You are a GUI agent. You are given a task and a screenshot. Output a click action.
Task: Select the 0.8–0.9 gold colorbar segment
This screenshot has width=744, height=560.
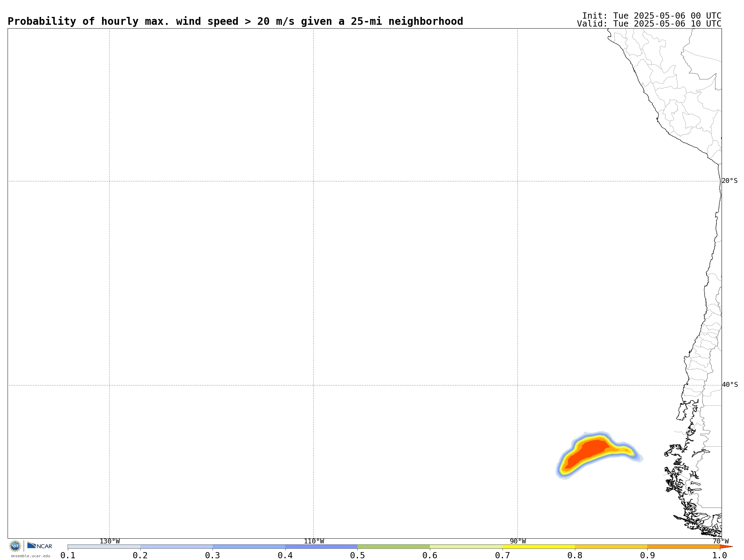(611, 547)
